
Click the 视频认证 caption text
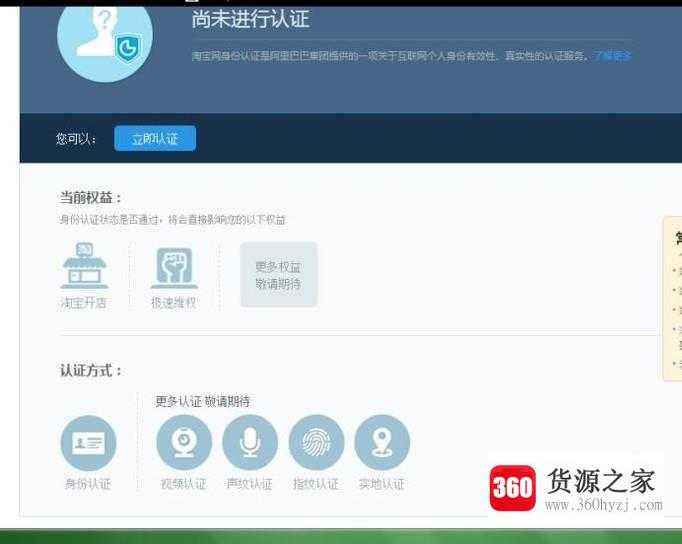[184, 484]
